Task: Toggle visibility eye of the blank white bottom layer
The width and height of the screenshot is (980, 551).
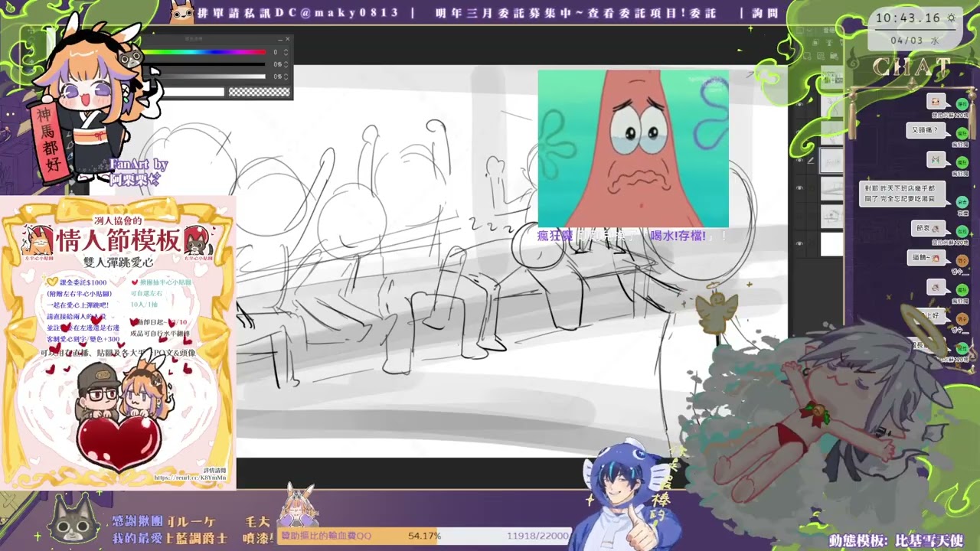Action: [800, 244]
